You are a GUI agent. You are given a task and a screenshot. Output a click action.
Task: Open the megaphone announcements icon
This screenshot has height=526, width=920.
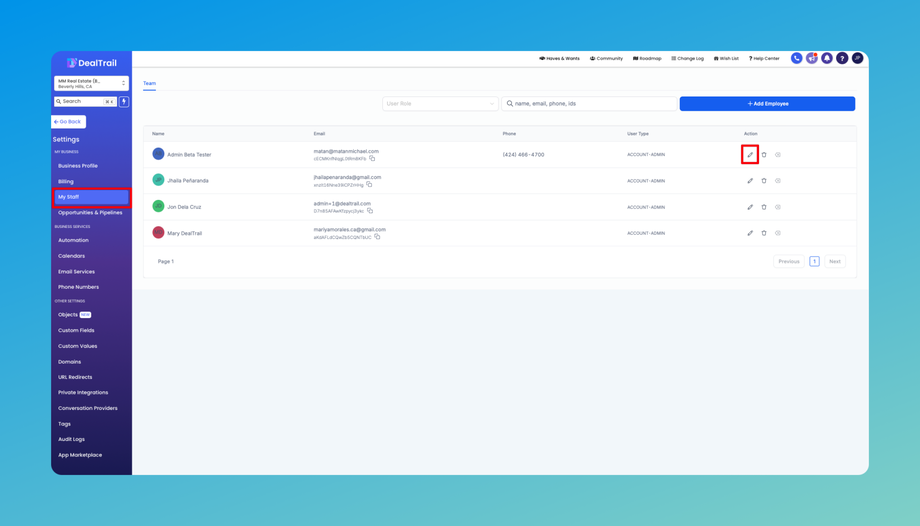811,58
